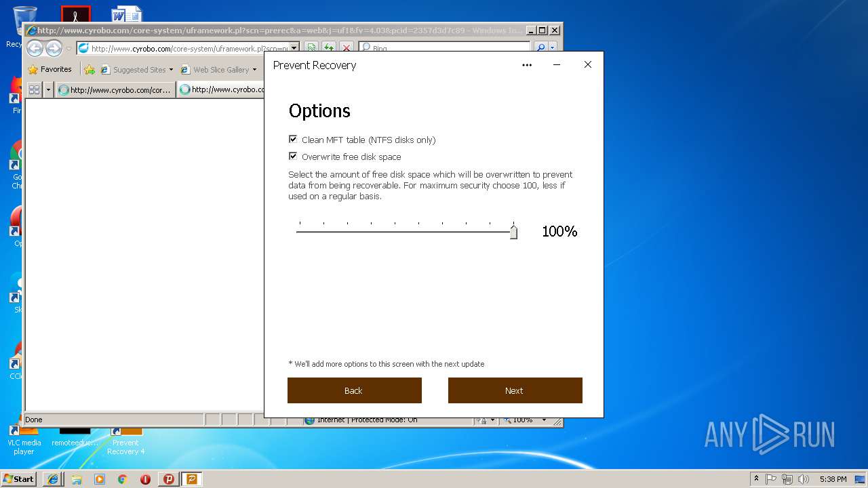Click the free space percentage slider thumb
868x488 pixels.
tap(513, 232)
